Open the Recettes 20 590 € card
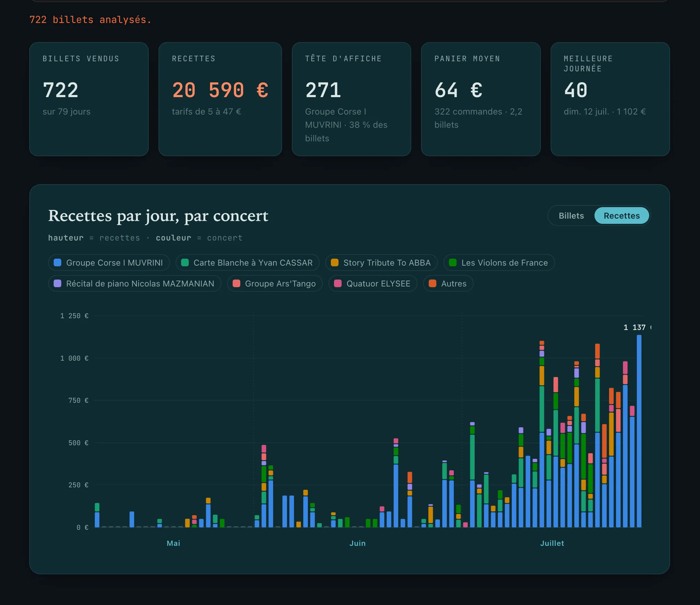Viewport: 700px width, 605px height. click(x=220, y=99)
